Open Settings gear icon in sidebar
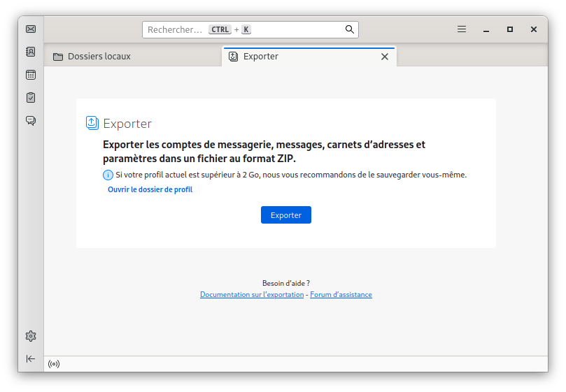566x392 pixels. coord(31,336)
